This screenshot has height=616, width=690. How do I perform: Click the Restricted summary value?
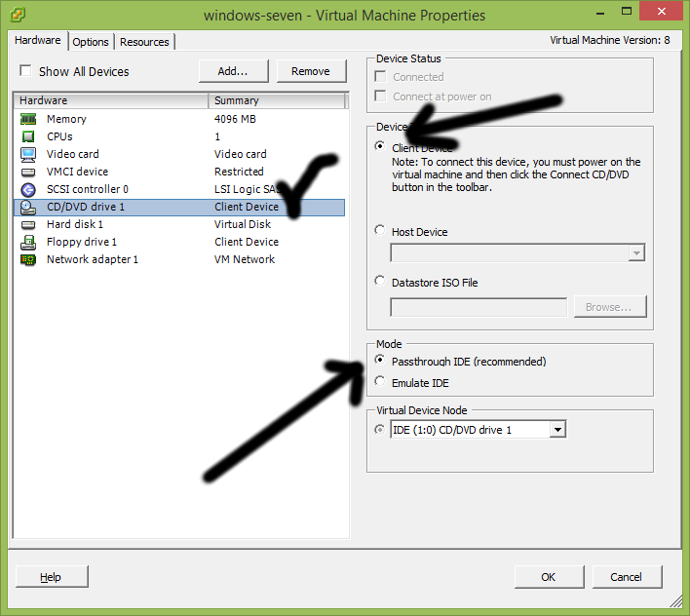[x=239, y=172]
